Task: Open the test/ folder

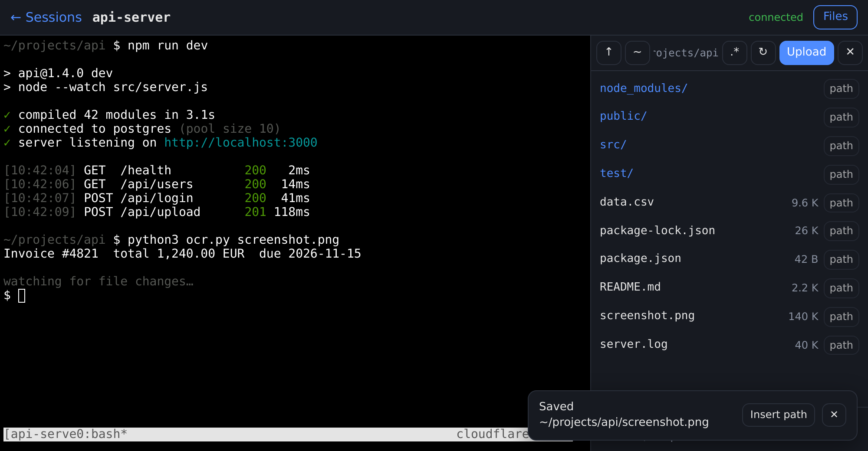Action: (616, 173)
